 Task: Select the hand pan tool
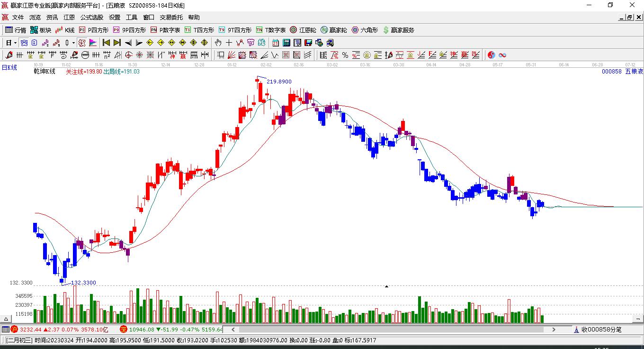pos(218,43)
